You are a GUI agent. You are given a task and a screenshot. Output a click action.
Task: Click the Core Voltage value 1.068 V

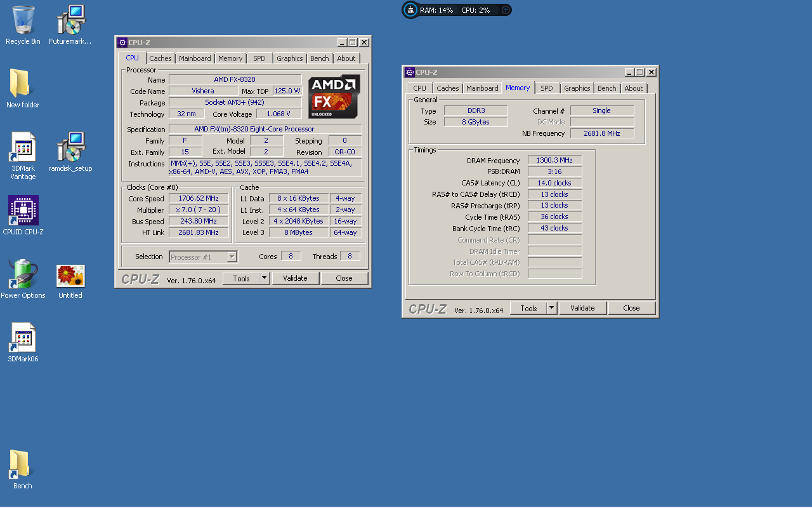point(279,114)
